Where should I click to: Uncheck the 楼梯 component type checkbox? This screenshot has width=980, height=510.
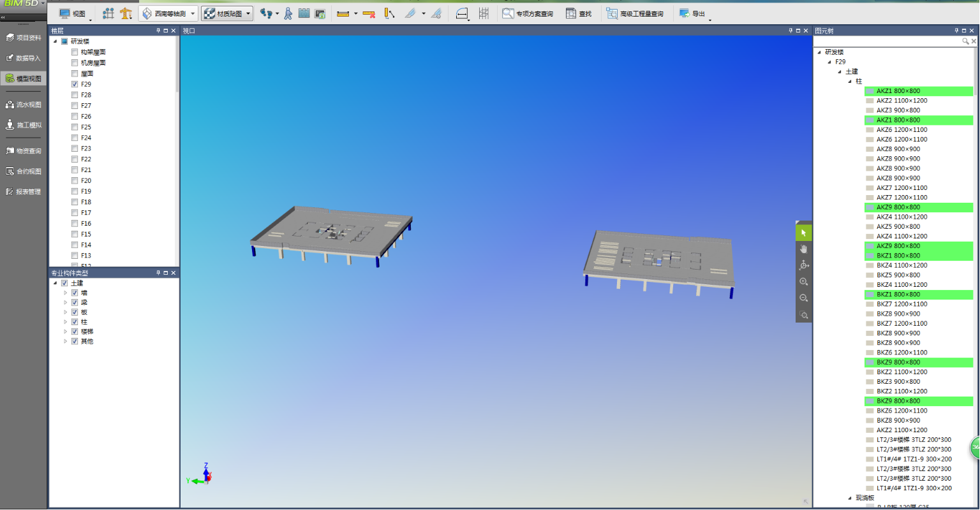(75, 331)
